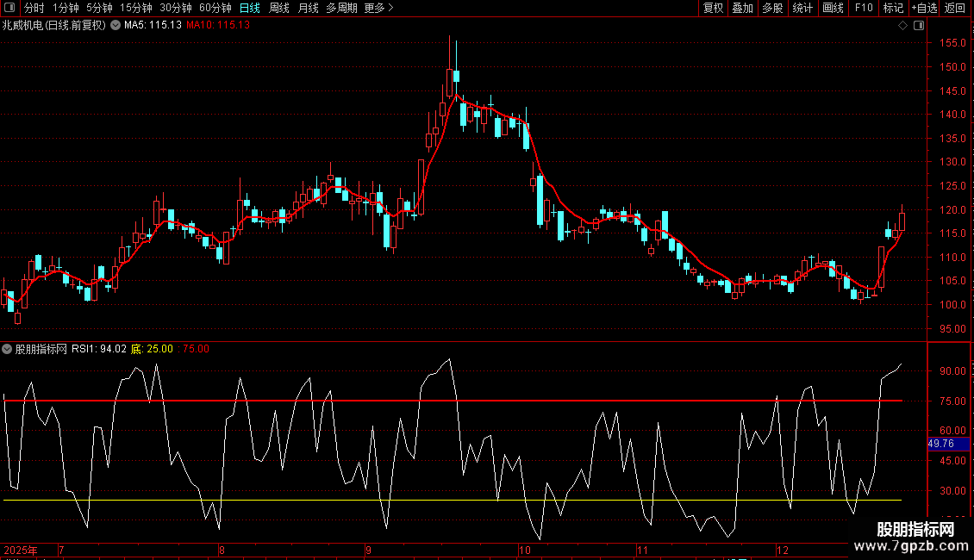Image resolution: width=974 pixels, height=560 pixels.
Task: Click the month 8 marker on time axis
Action: 222,550
